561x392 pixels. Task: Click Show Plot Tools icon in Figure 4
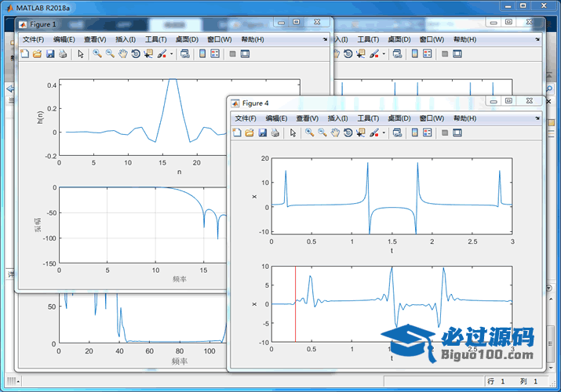[x=457, y=133]
